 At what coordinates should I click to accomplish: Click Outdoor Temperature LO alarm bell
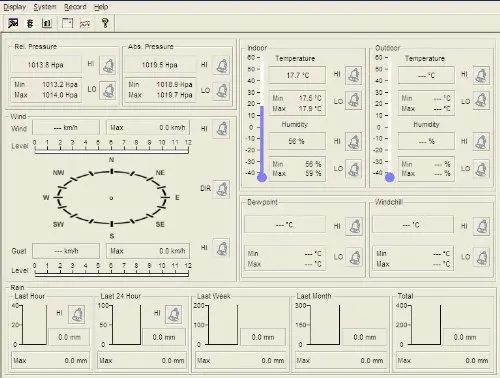(x=481, y=100)
